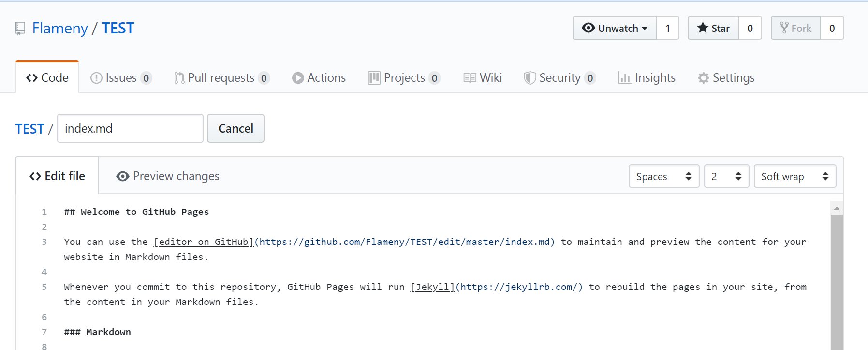Open the Projects tab
Viewport: 868px width, 350px height.
click(404, 77)
